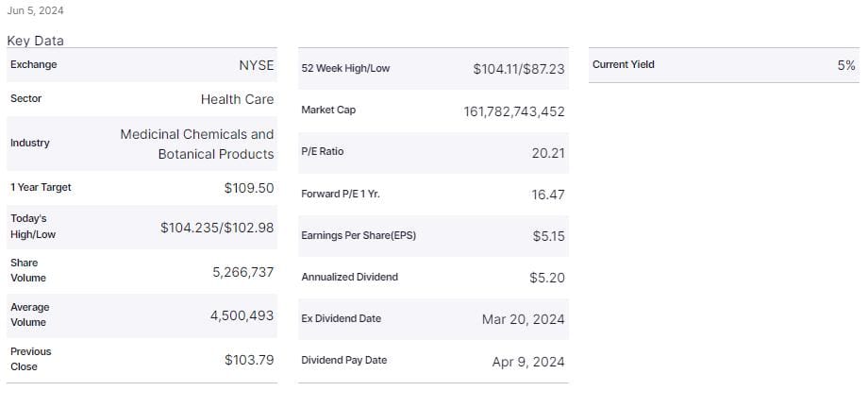This screenshot has height=408, width=868.
Task: Select Today's High/Low value $104.235/$102.98
Action: (217, 227)
